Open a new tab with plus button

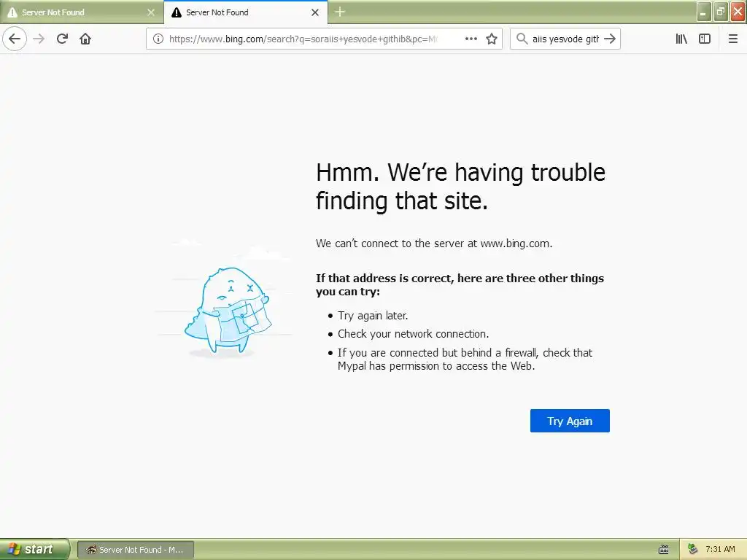point(340,12)
